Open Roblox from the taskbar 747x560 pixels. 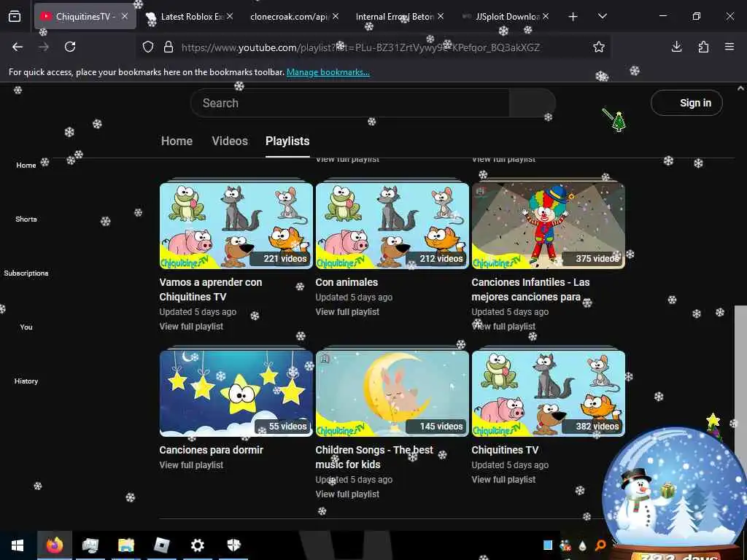tap(162, 545)
